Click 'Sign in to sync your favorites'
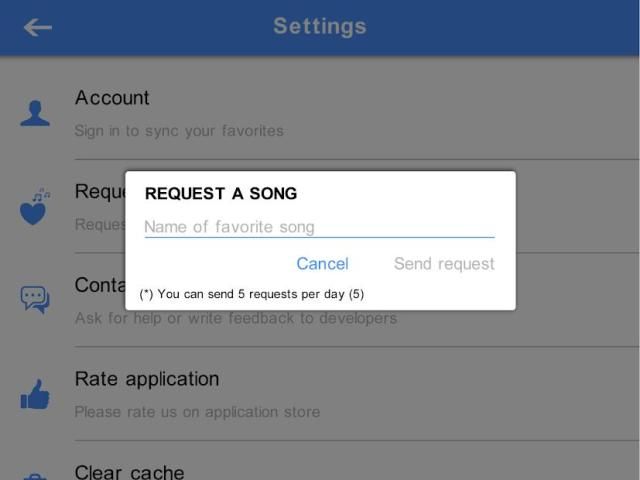The width and height of the screenshot is (640, 480). coord(179,131)
